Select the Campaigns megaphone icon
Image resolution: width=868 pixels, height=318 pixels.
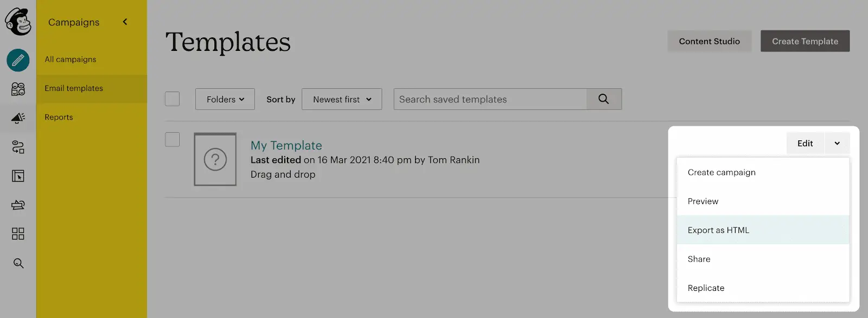(x=18, y=118)
